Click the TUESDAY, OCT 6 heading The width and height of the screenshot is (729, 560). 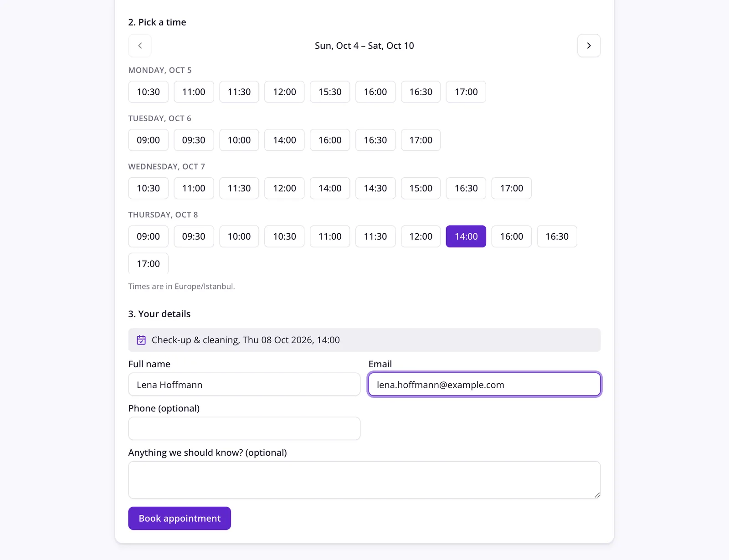[x=159, y=118]
